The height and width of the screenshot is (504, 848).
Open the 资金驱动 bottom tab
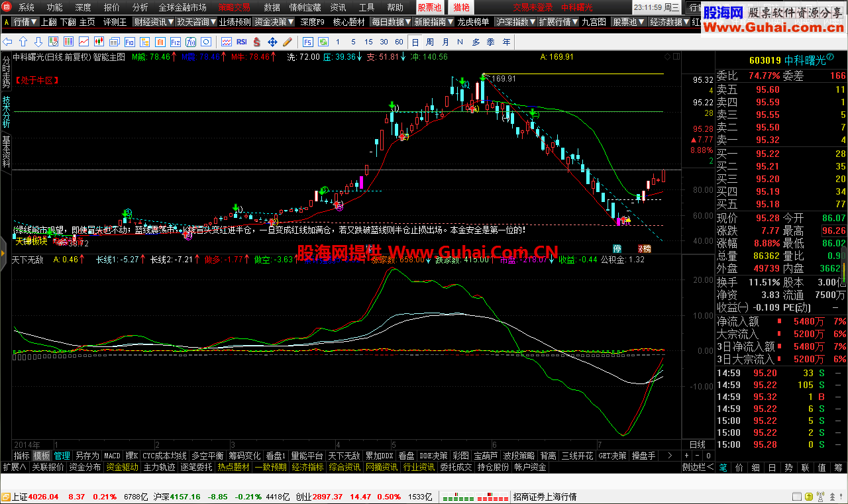122,467
